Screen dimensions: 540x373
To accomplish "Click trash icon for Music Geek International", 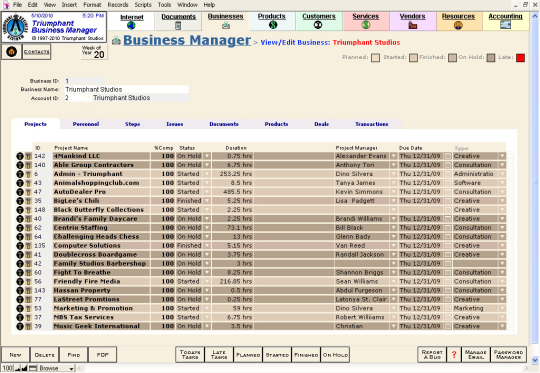I will point(28,326).
